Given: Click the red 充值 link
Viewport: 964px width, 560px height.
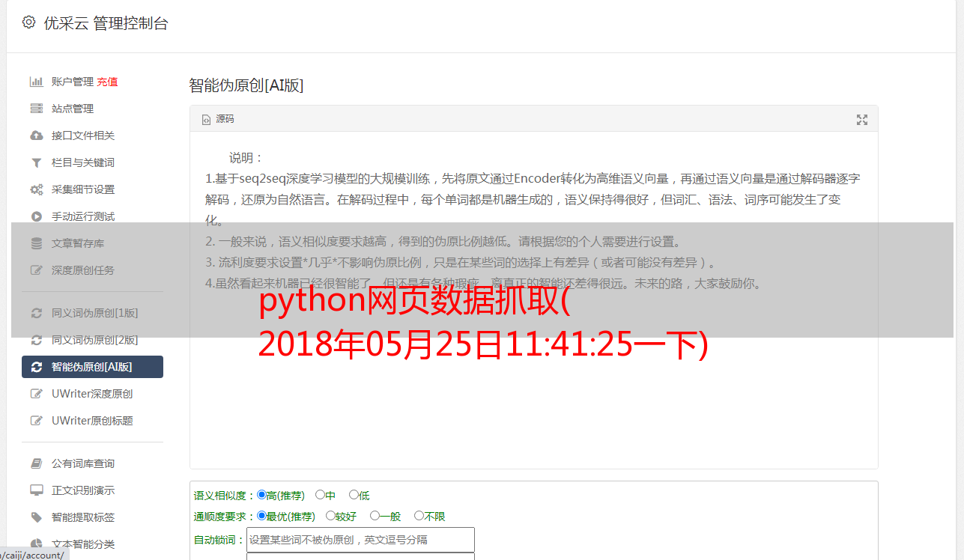Looking at the screenshot, I should [x=107, y=82].
